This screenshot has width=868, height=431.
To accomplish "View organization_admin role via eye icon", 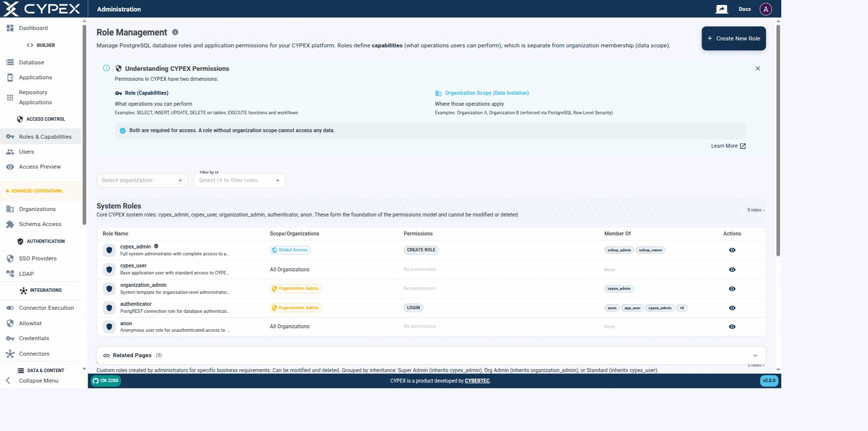I will coord(732,289).
